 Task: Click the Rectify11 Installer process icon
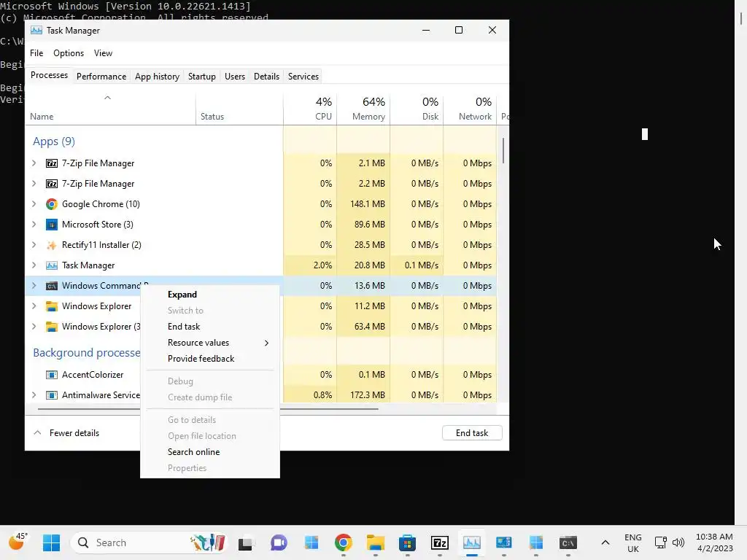[52, 245]
